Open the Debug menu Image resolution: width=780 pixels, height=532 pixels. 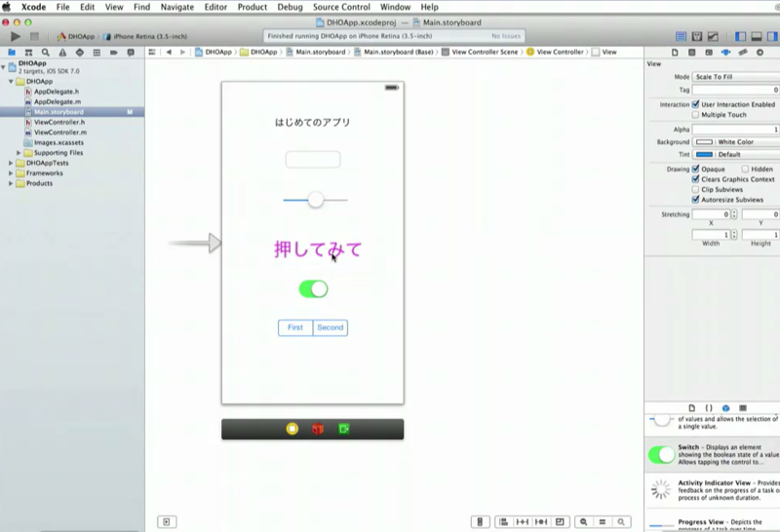point(290,7)
